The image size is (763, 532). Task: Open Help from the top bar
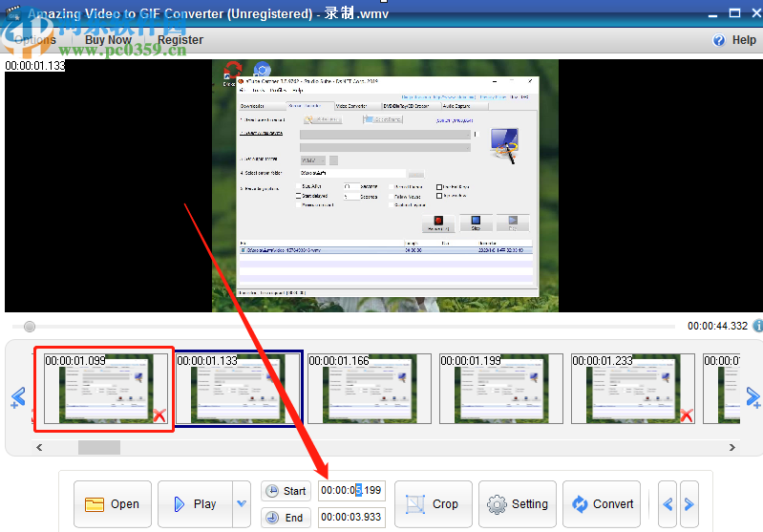(734, 40)
